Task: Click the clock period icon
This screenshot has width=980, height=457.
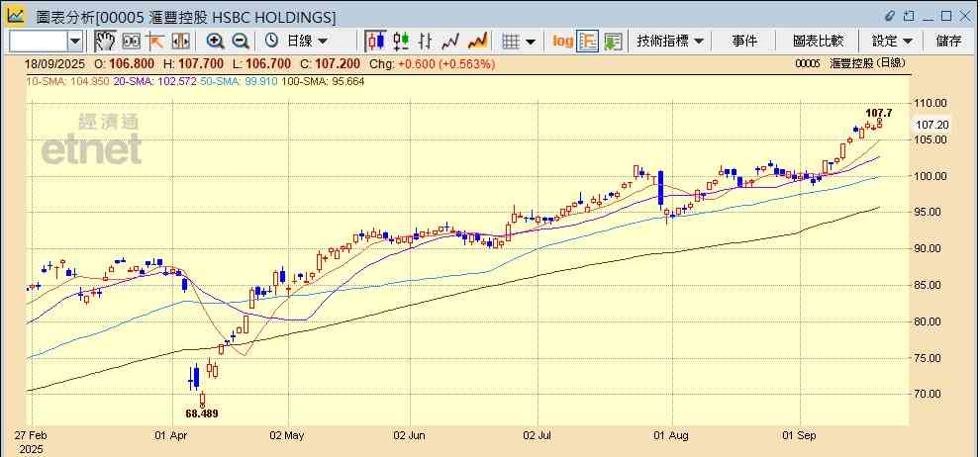Action: (x=272, y=42)
